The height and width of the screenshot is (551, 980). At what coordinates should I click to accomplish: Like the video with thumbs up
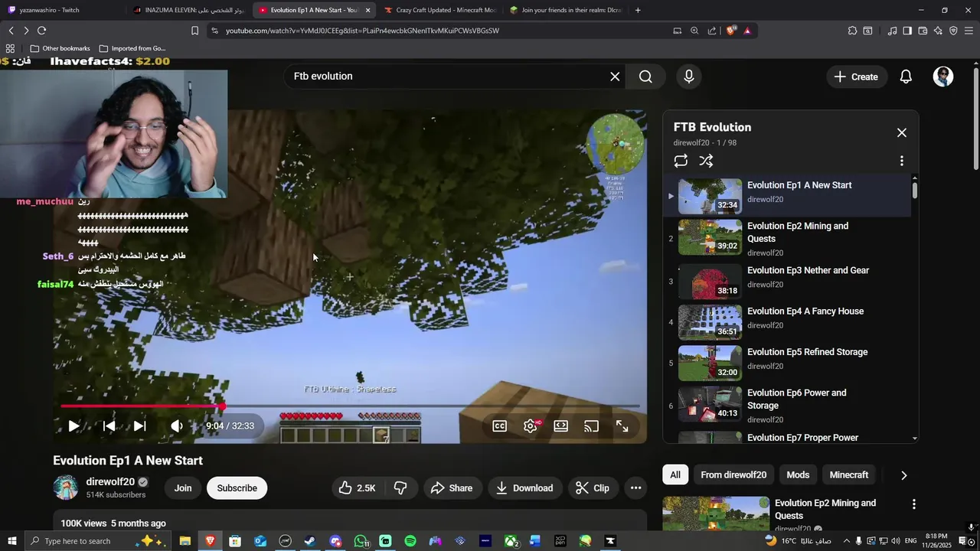358,488
